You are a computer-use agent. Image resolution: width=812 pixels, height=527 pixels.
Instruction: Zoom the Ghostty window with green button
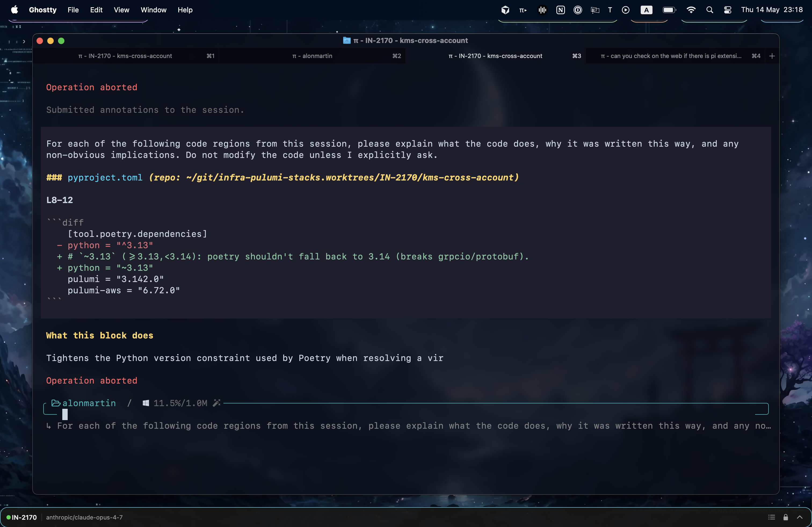pyautogui.click(x=61, y=41)
